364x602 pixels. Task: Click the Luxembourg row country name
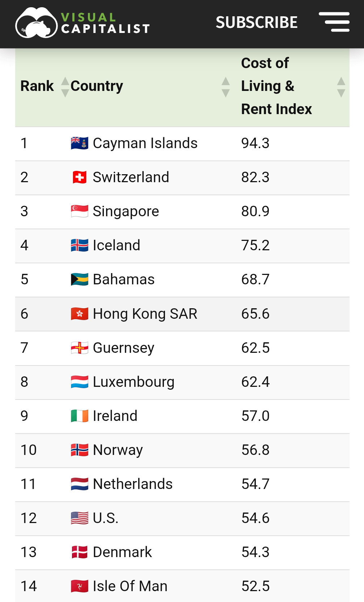point(134,382)
